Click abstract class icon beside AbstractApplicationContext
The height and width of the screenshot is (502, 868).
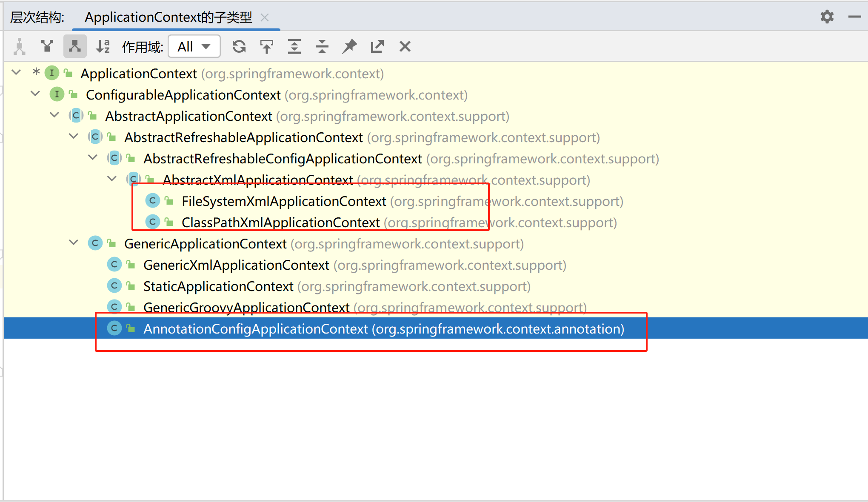(x=76, y=115)
